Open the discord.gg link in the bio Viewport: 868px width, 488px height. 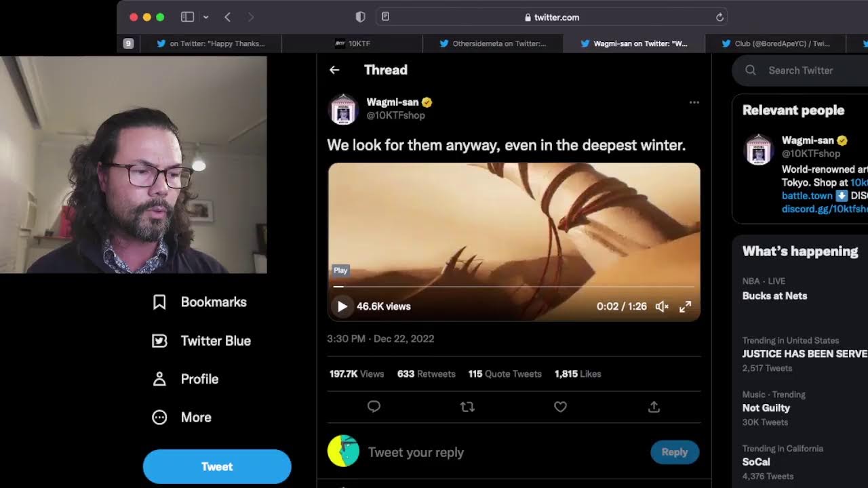click(x=825, y=209)
